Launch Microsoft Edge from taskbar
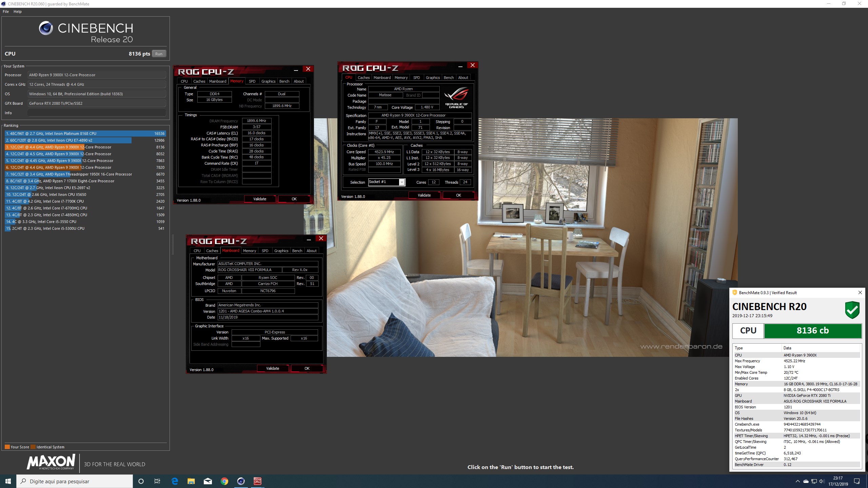The height and width of the screenshot is (488, 868). click(x=175, y=481)
